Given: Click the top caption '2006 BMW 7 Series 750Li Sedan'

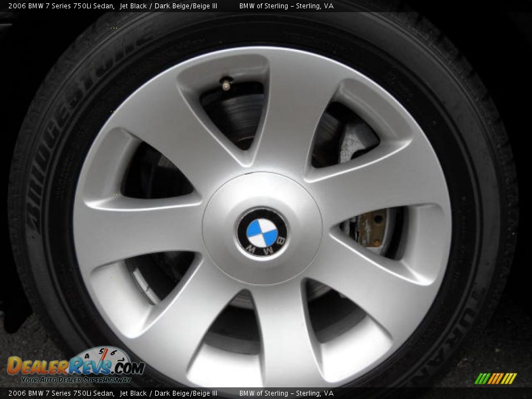Looking at the screenshot, I should [61, 6].
